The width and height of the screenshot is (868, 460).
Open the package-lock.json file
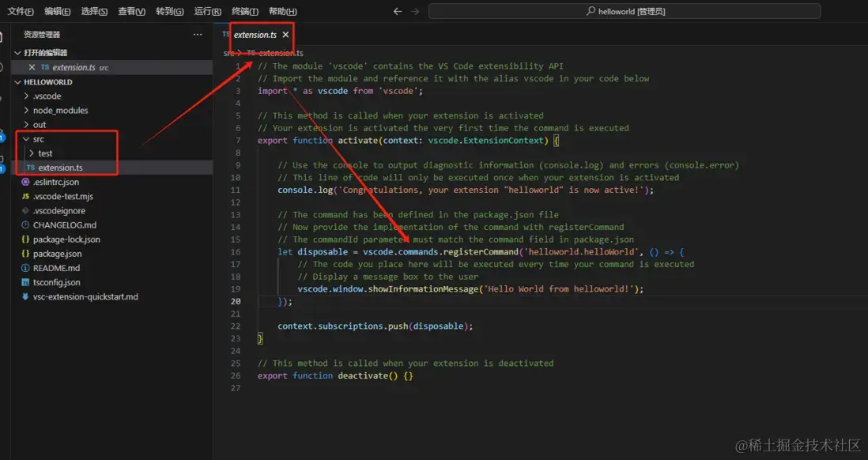[x=111, y=239]
